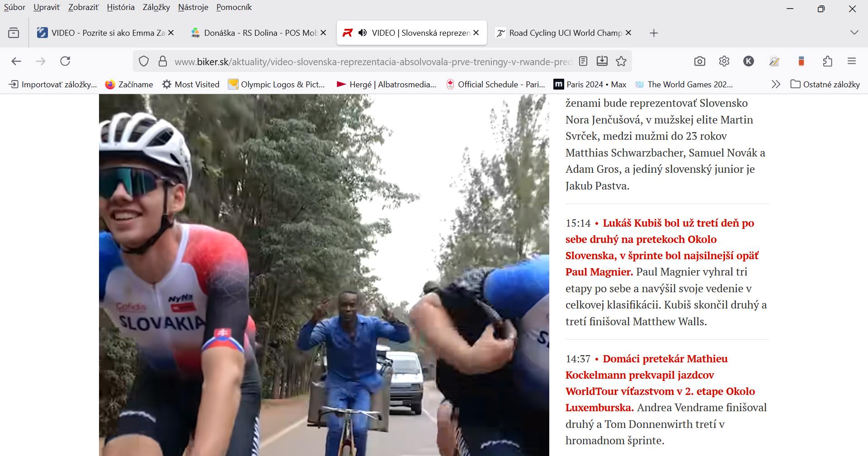Expand the list all tabs dropdown
The width and height of the screenshot is (868, 456).
click(854, 33)
